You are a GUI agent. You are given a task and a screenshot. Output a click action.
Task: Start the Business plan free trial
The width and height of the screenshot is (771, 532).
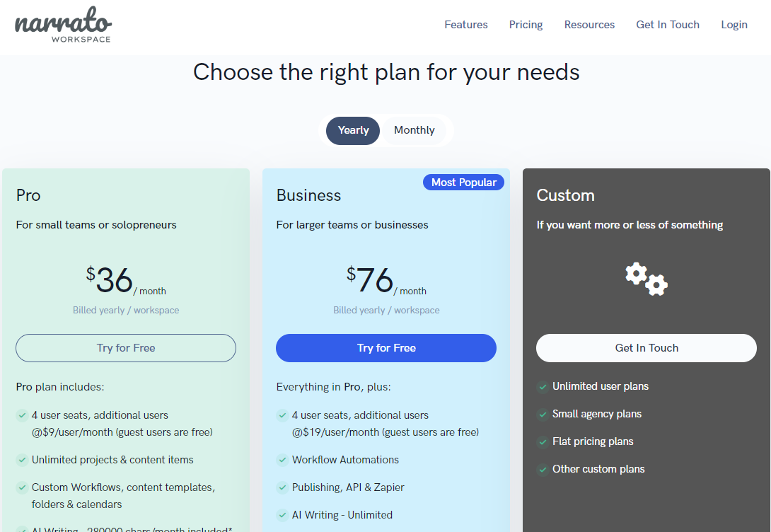tap(386, 348)
